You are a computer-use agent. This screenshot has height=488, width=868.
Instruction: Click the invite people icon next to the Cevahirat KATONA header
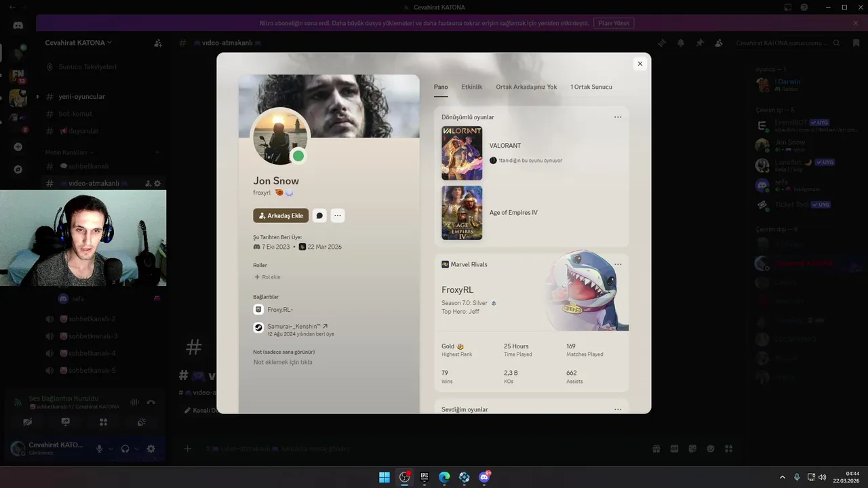click(158, 43)
